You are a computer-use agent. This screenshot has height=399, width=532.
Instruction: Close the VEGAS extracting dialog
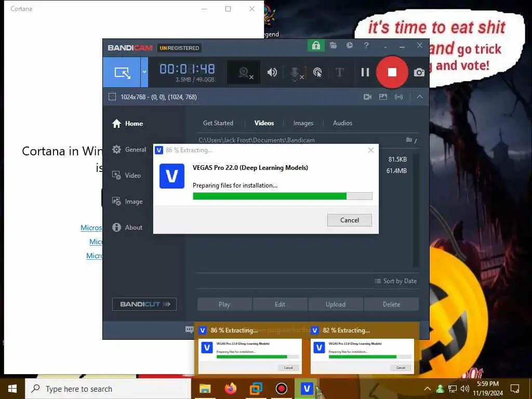click(x=371, y=150)
